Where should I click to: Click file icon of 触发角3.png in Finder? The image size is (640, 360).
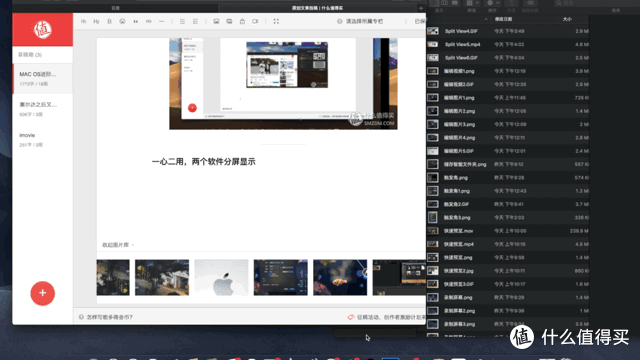(433, 218)
